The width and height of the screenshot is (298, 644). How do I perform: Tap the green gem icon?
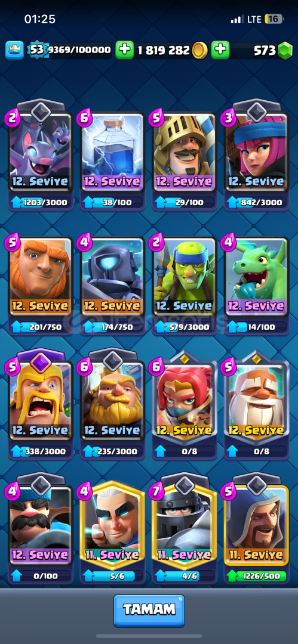tap(284, 51)
